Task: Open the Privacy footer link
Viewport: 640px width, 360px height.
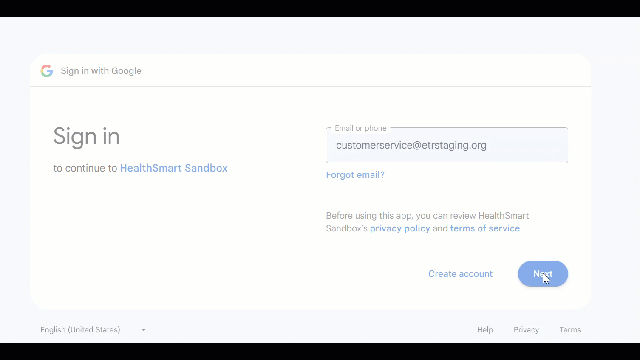Action: click(x=526, y=329)
